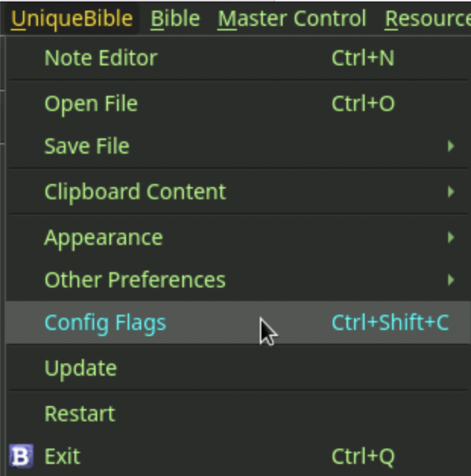This screenshot has width=471, height=476.
Task: Open Config Flags from the menu
Action: point(238,322)
